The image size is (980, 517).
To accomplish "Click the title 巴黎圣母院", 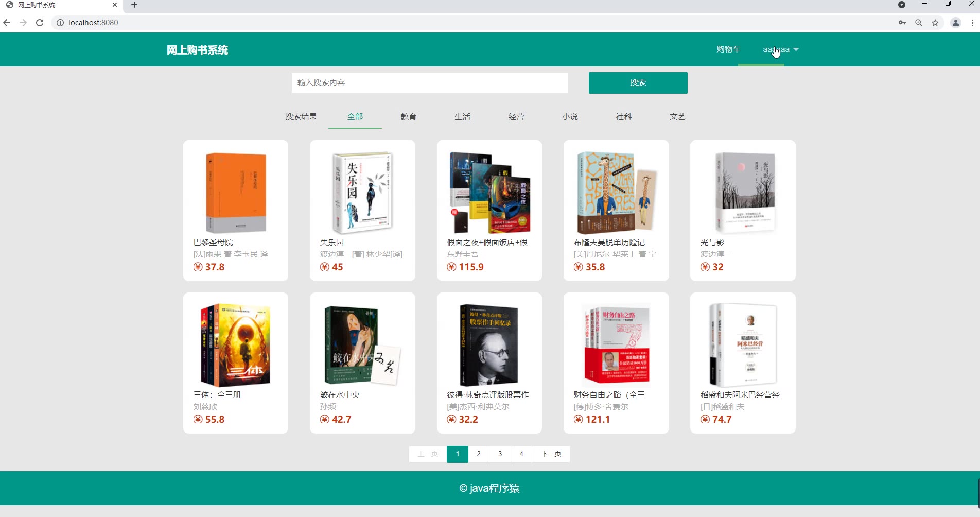I will [213, 242].
